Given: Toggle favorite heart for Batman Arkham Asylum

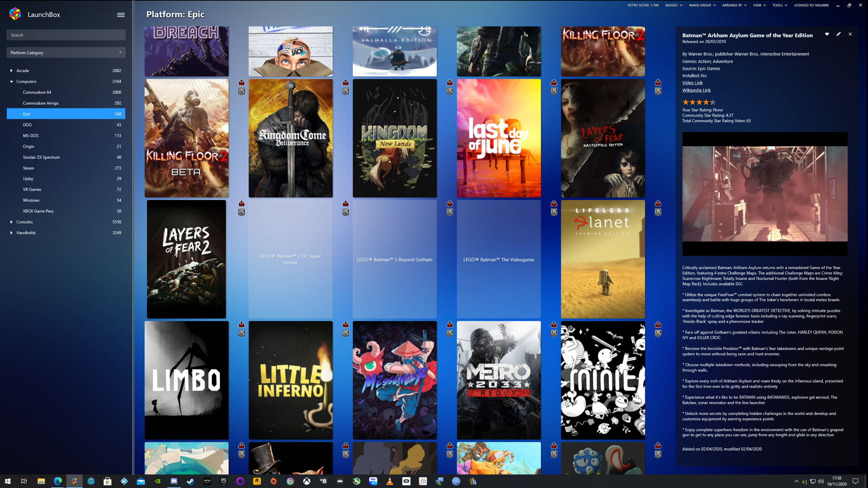Looking at the screenshot, I should click(827, 34).
